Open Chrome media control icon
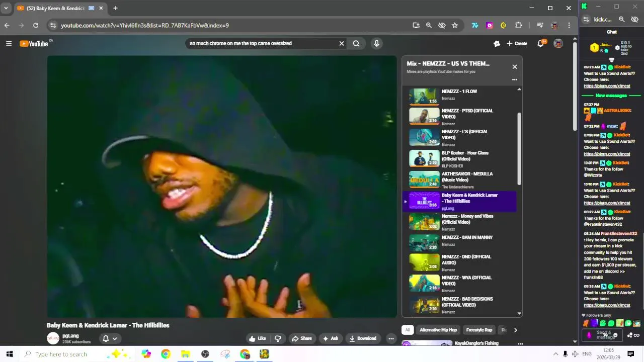Screen dimensions: 644x362 tap(540, 25)
